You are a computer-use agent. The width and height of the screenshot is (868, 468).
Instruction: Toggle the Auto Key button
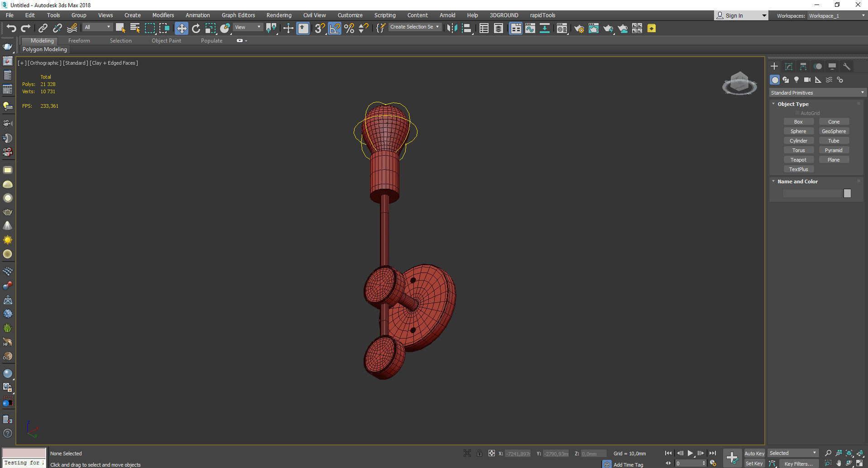(754, 454)
